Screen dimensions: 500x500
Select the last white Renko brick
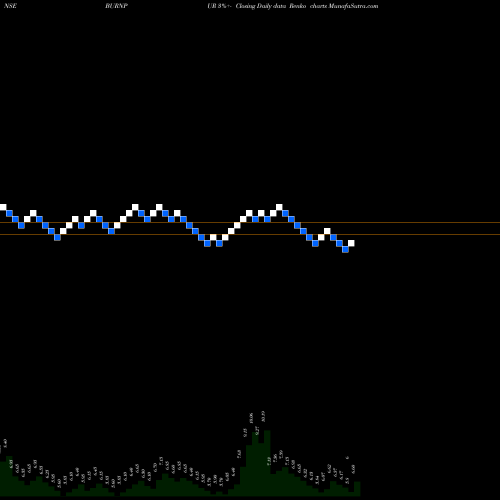click(351, 243)
